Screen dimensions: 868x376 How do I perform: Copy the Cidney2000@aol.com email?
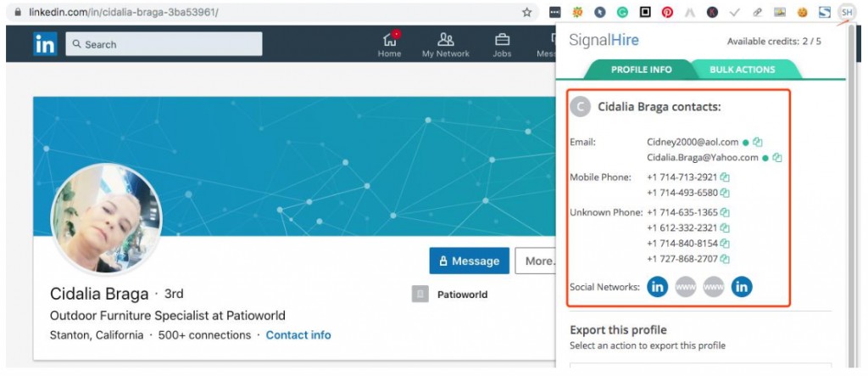tap(758, 143)
